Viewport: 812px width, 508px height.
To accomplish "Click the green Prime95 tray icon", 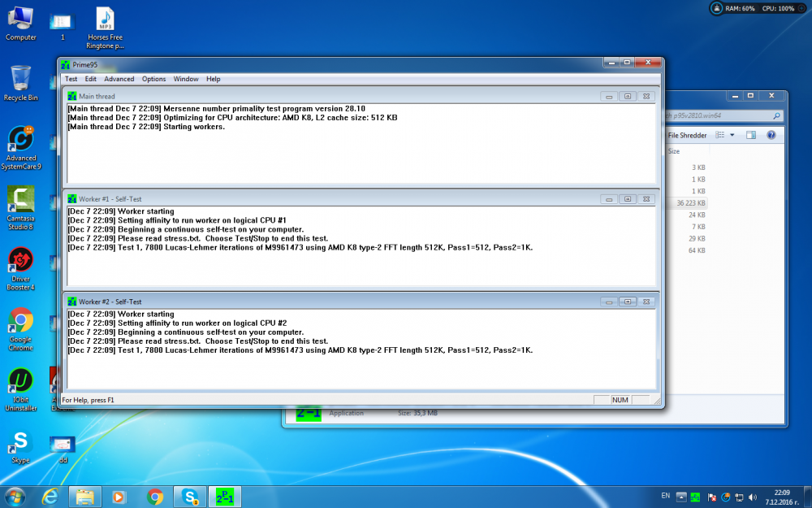I will coord(695,497).
